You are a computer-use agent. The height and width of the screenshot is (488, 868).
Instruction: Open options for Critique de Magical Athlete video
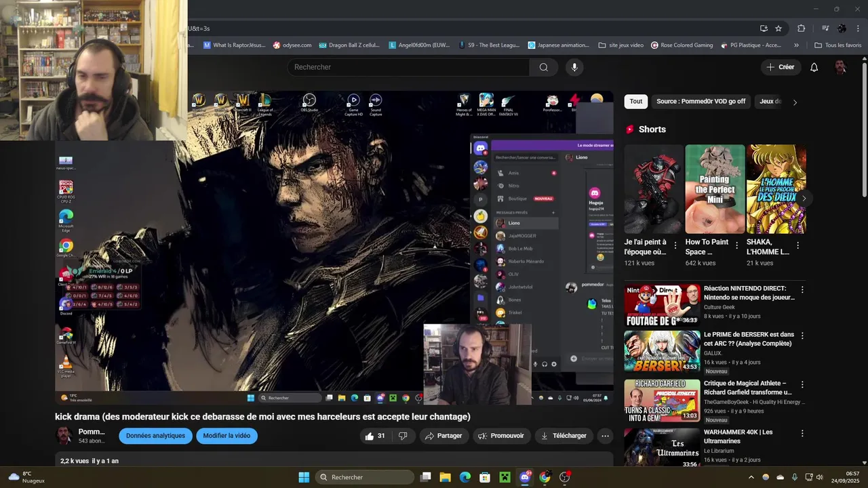(802, 384)
